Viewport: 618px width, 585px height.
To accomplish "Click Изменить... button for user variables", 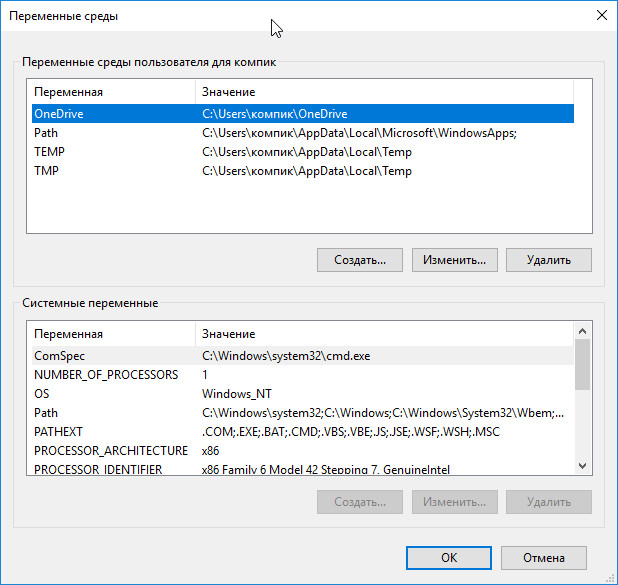I will [x=454, y=260].
